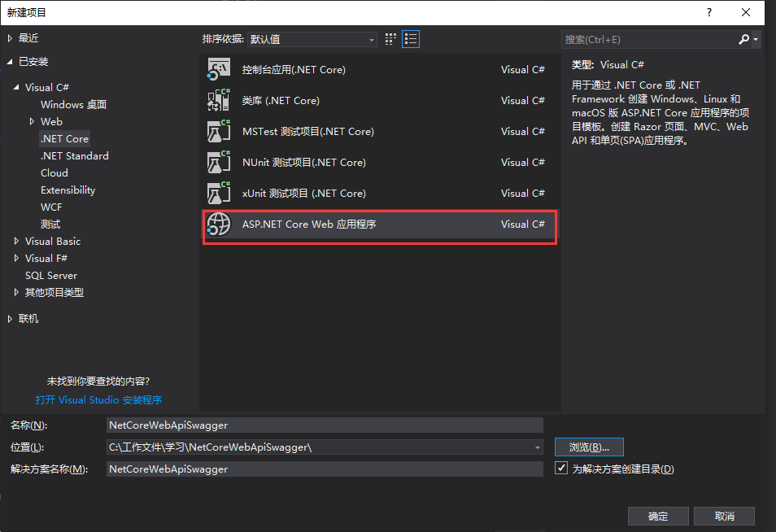Expand the 最近 tree node
Viewport: 776px width, 532px height.
point(10,38)
